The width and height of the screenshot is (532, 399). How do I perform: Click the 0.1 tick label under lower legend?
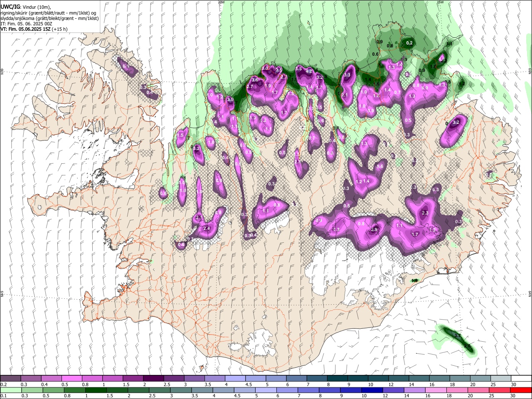pyautogui.click(x=3, y=396)
